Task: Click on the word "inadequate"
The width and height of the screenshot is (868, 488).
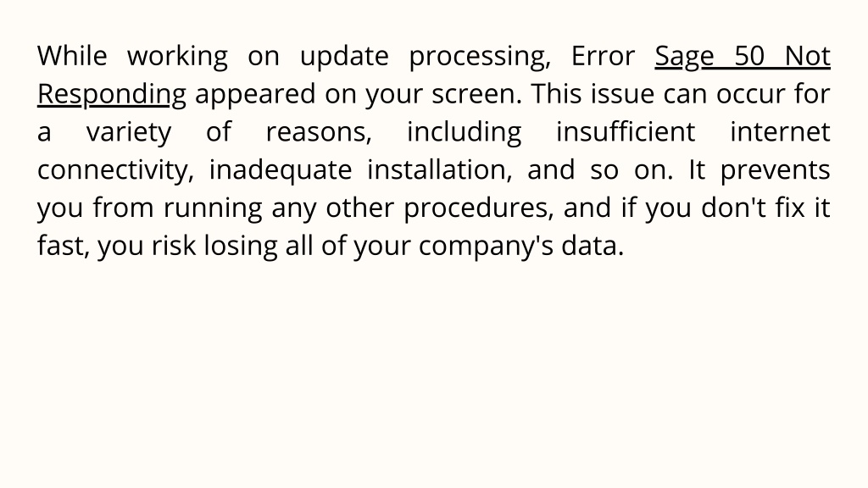Action: click(x=280, y=171)
